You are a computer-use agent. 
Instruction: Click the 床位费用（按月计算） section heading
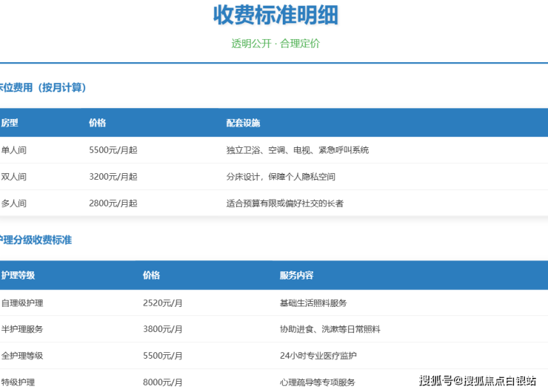coord(43,88)
